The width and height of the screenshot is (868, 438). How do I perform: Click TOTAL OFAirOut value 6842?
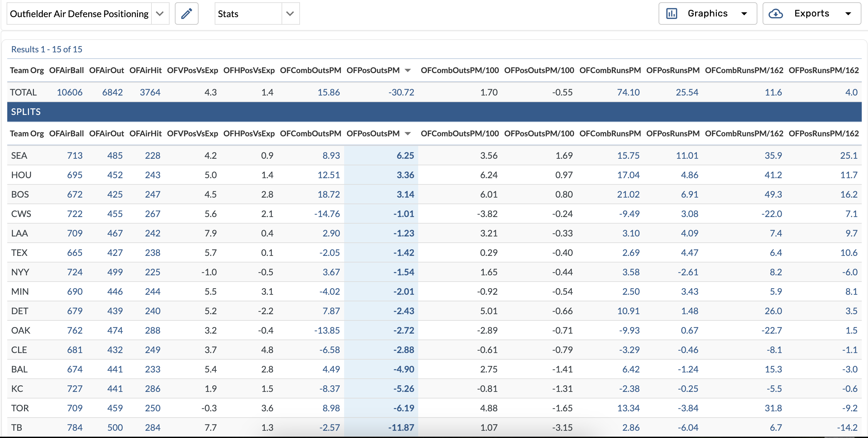112,92
